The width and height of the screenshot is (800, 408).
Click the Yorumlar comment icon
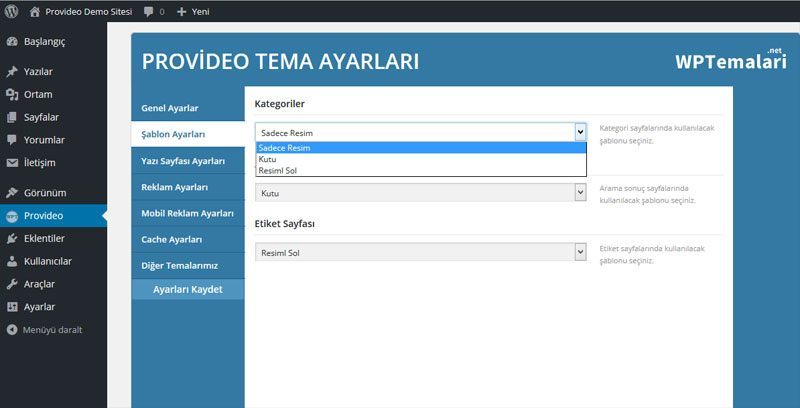(x=12, y=140)
